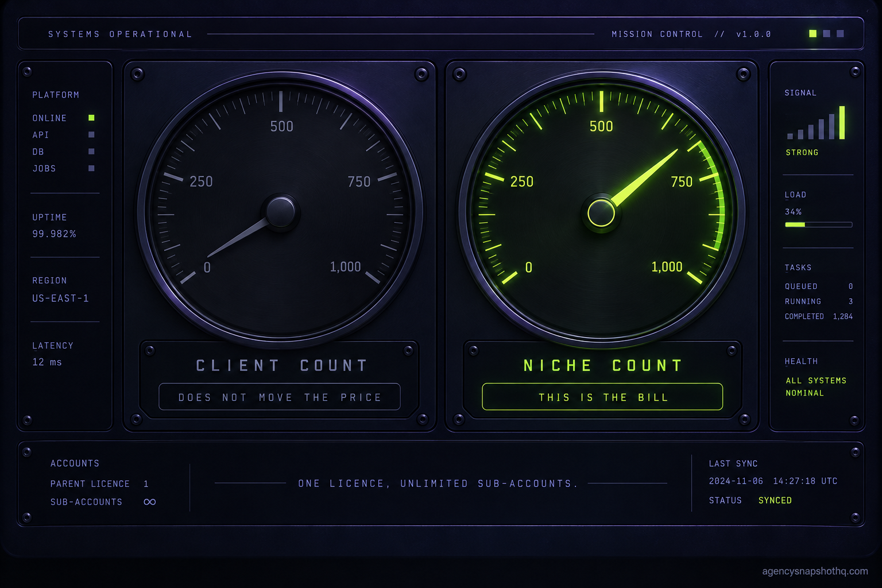Image resolution: width=882 pixels, height=588 pixels.
Task: Click the DB status indicator square
Action: tap(91, 152)
